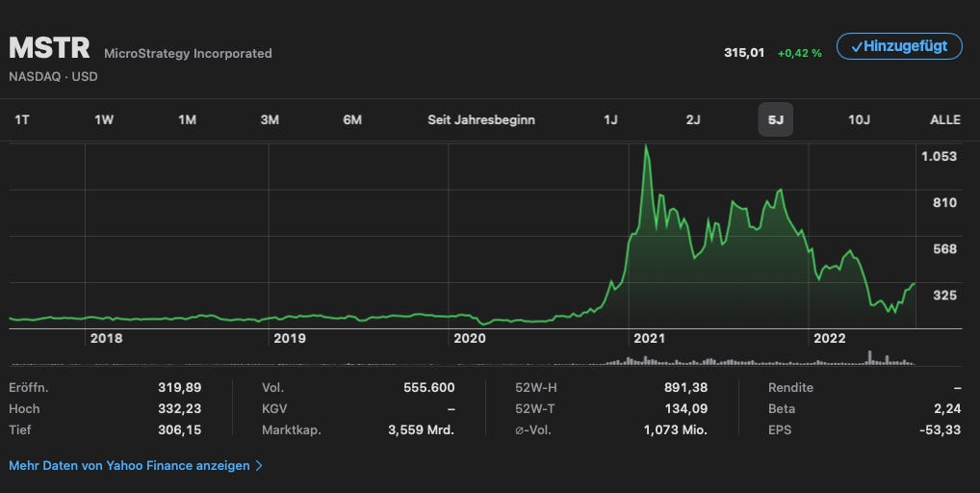980x493 pixels.
Task: Switch chart to 1M range
Action: point(187,119)
